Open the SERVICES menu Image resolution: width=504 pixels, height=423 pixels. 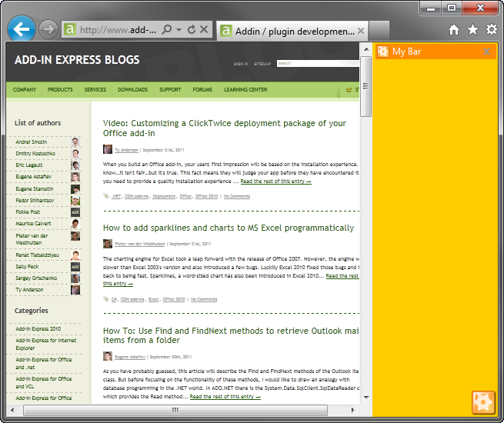point(95,90)
